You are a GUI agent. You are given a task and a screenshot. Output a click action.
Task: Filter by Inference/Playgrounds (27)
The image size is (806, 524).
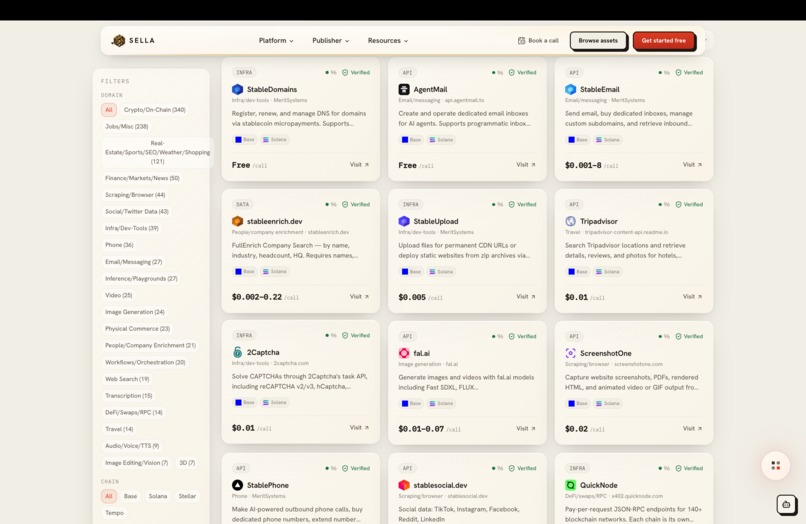pos(141,279)
